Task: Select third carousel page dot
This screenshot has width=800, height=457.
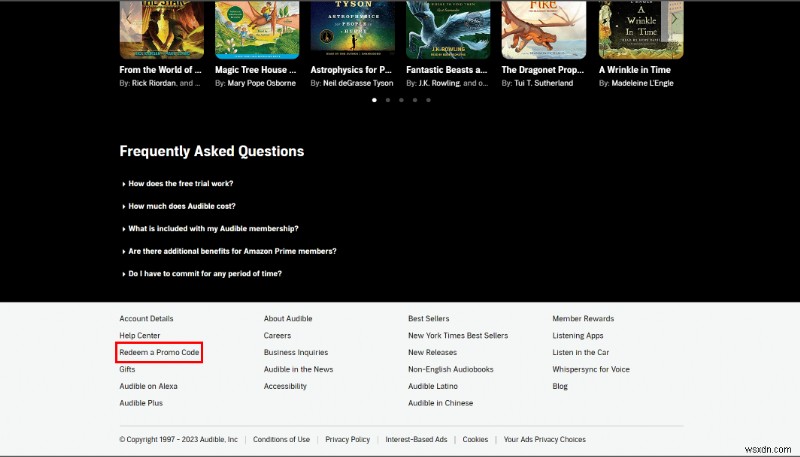Action: [x=402, y=100]
